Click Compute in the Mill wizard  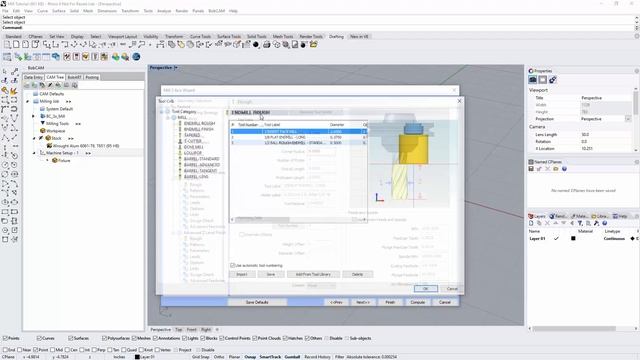pos(418,302)
